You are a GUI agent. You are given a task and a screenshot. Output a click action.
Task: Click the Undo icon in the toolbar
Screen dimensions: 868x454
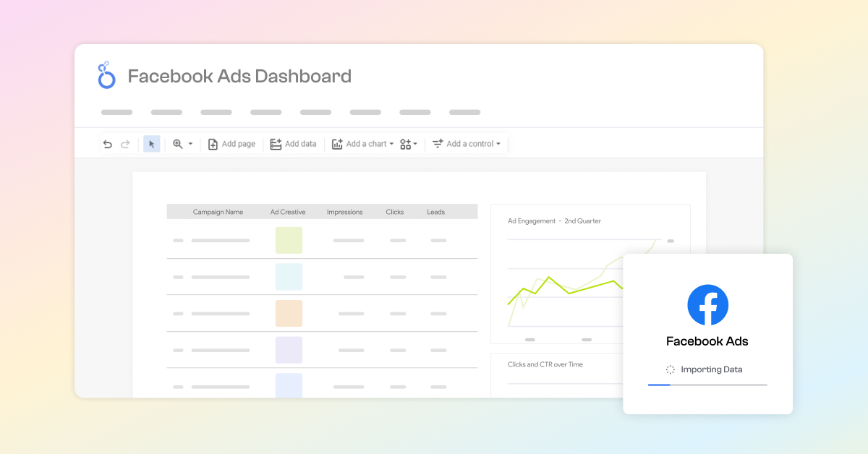click(x=107, y=144)
